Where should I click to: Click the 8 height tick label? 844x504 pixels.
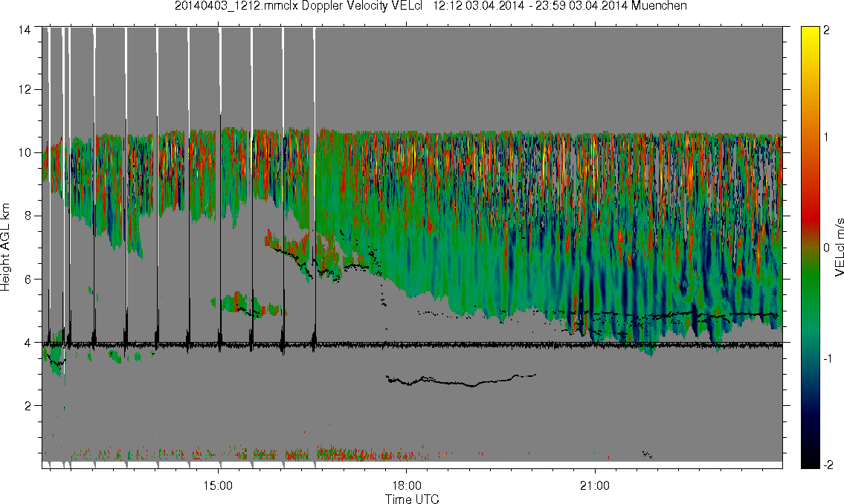click(28, 216)
